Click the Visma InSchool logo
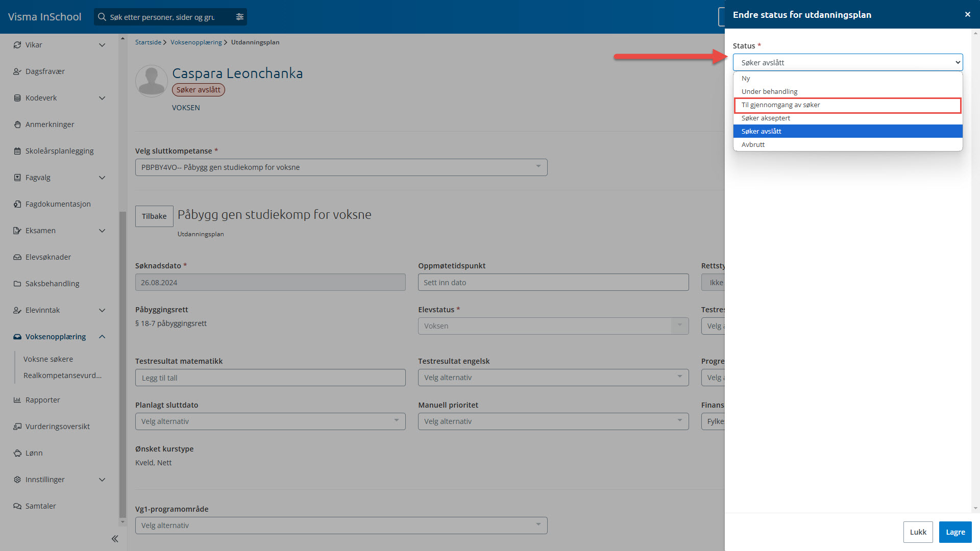 (x=44, y=17)
